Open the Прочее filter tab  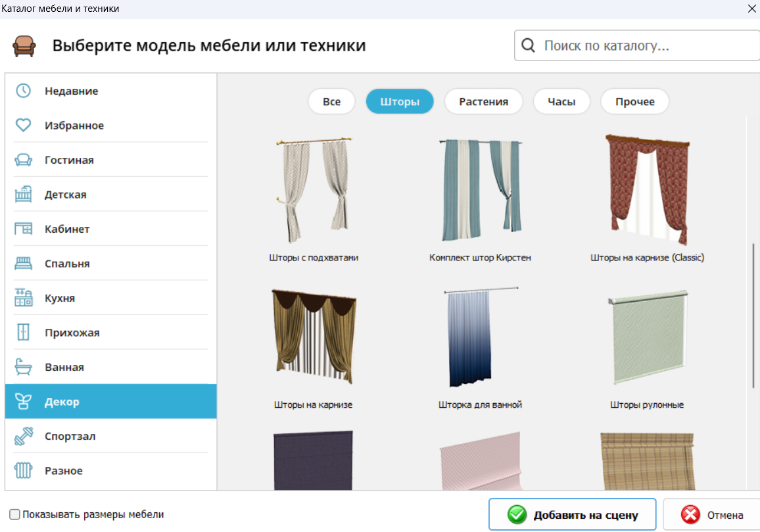pos(634,101)
